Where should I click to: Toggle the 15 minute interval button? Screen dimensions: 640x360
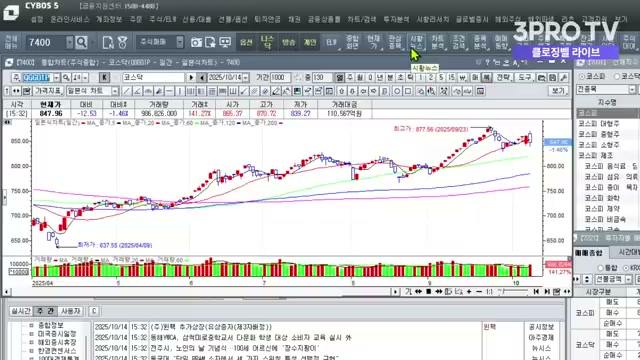[451, 77]
